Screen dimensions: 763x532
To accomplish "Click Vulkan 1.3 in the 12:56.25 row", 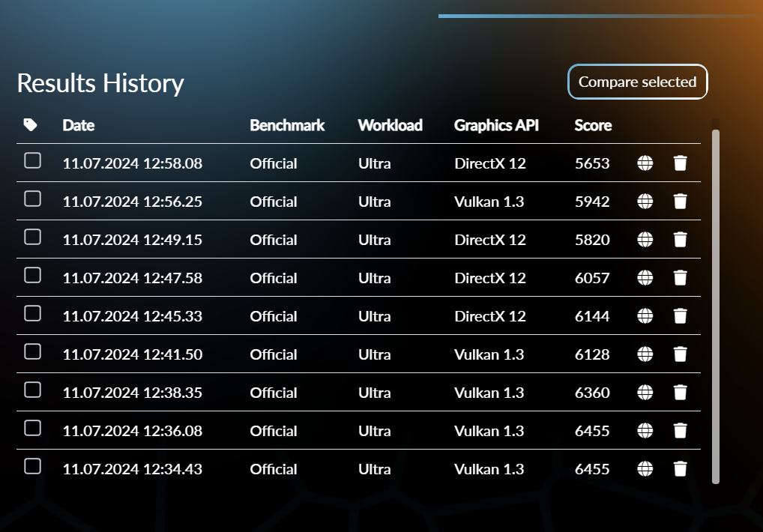I will 489,202.
